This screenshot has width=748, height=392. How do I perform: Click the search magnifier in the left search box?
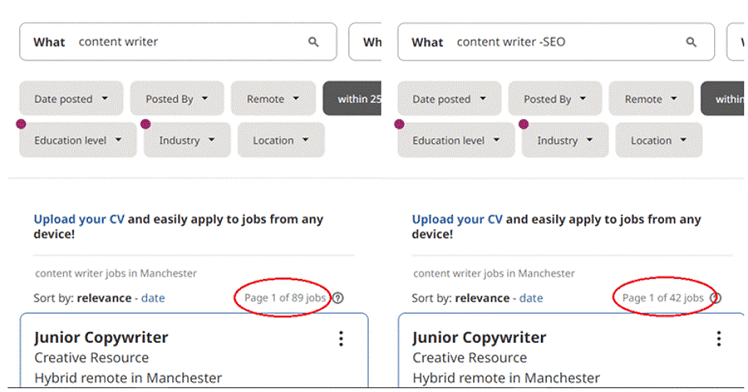(x=313, y=42)
